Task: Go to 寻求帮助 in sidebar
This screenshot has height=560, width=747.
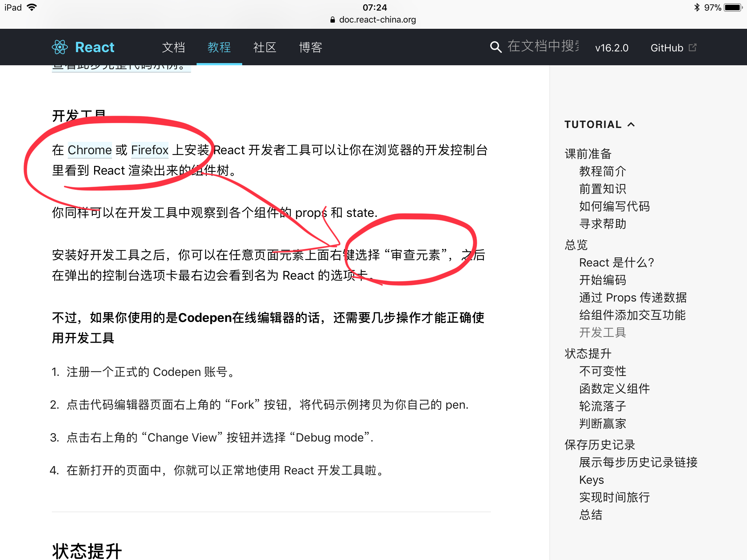Action: 603,223
